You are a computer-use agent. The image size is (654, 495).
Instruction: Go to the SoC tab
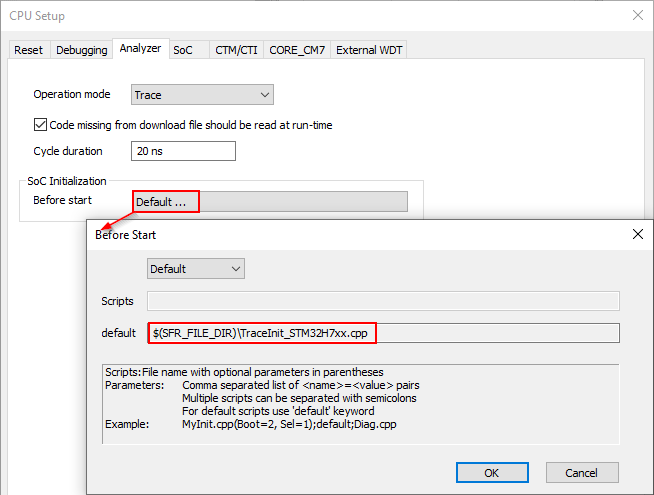point(183,50)
